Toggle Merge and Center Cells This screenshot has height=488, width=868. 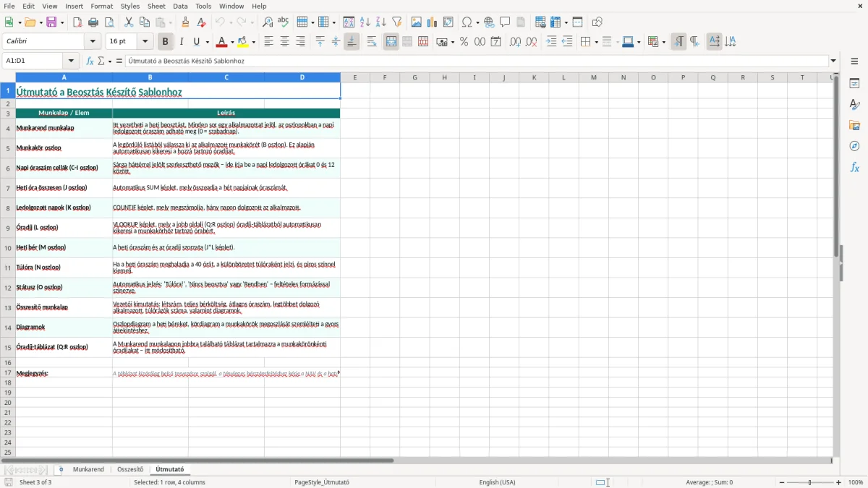[391, 42]
